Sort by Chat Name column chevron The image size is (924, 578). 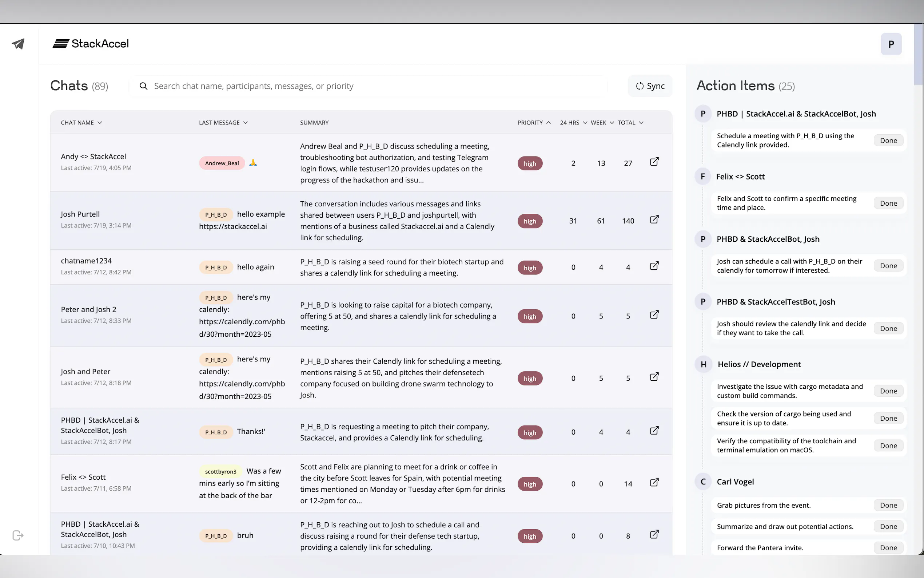[x=100, y=123]
